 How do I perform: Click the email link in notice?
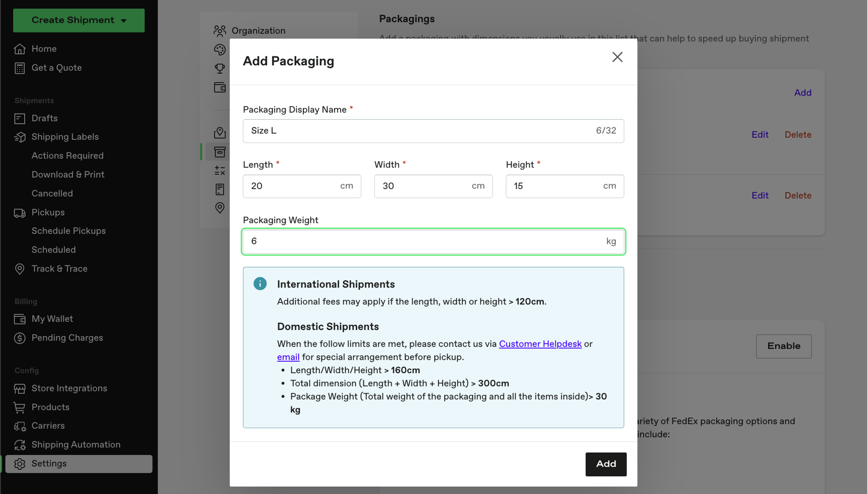pos(288,357)
